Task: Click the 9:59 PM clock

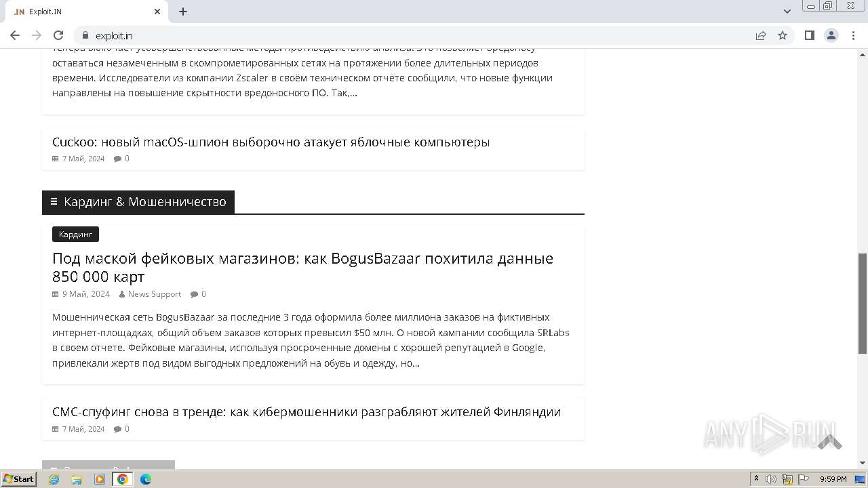Action: tap(833, 479)
